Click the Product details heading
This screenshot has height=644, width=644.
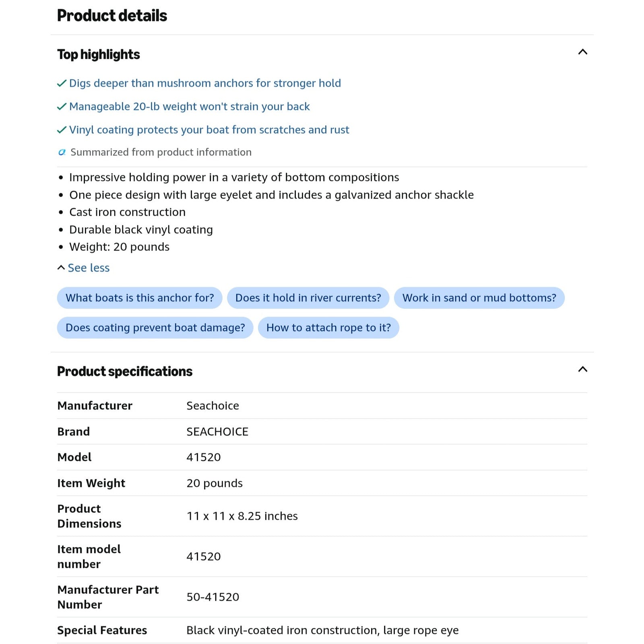[x=112, y=16]
